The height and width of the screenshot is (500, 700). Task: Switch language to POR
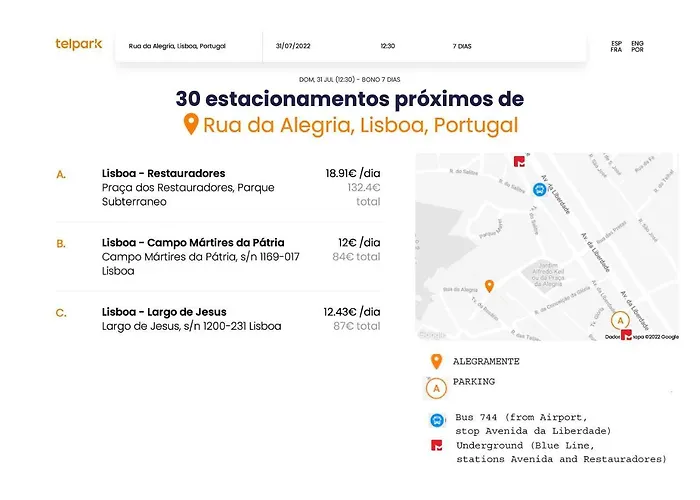click(x=638, y=50)
